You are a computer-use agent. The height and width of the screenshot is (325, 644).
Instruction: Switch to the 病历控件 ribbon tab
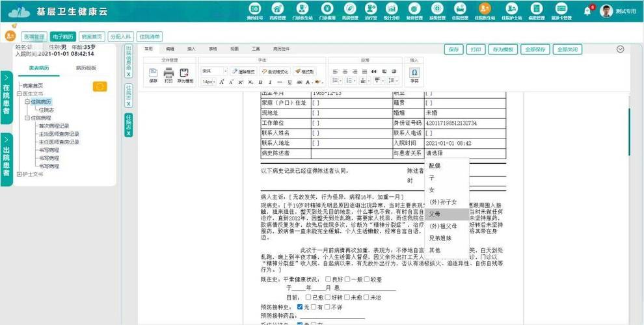281,49
